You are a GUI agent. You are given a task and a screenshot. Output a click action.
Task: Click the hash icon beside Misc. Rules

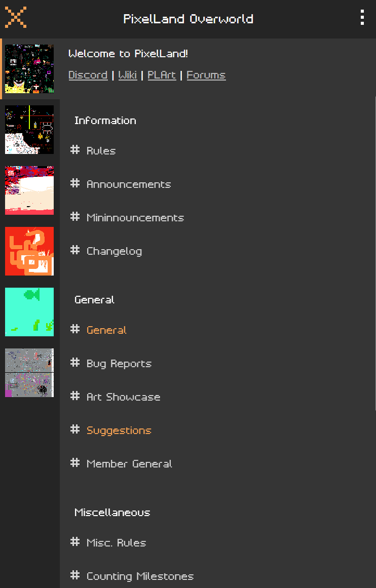(x=75, y=541)
